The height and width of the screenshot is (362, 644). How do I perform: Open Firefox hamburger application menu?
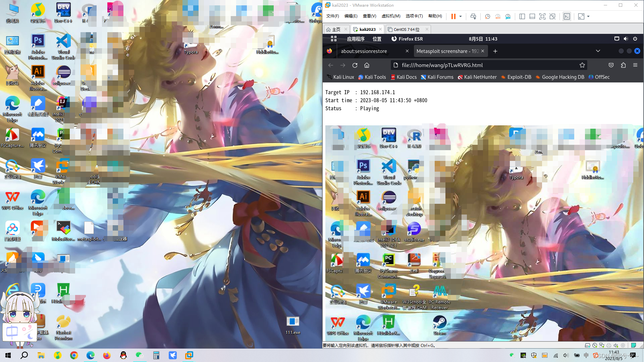(635, 65)
